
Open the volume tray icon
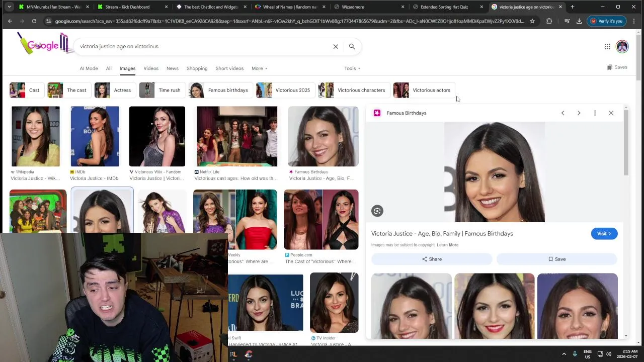point(608,354)
